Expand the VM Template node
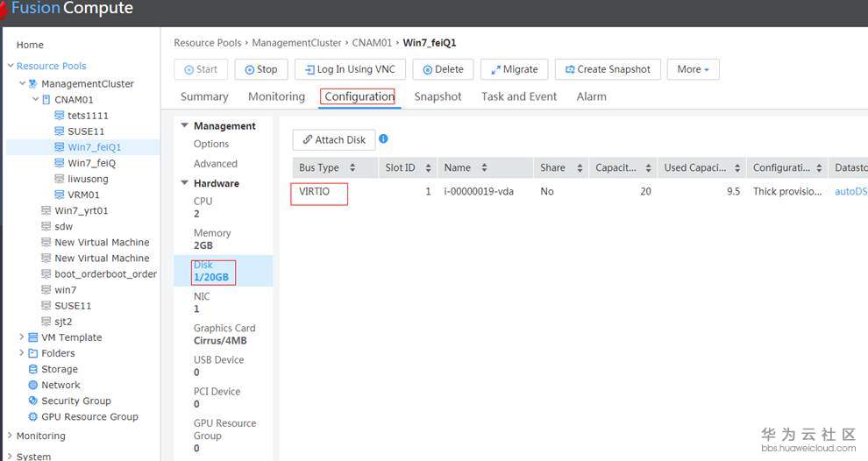This screenshot has width=868, height=461. tap(22, 337)
